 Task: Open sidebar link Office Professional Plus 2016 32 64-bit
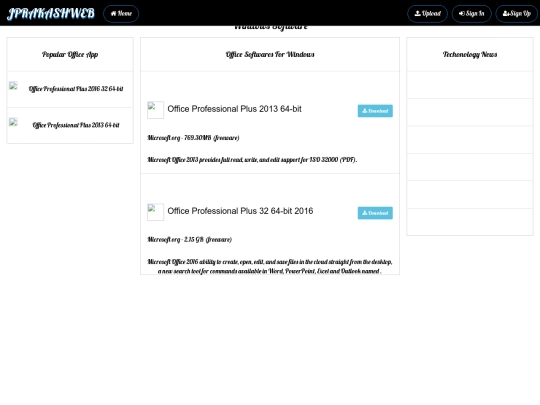pos(76,89)
